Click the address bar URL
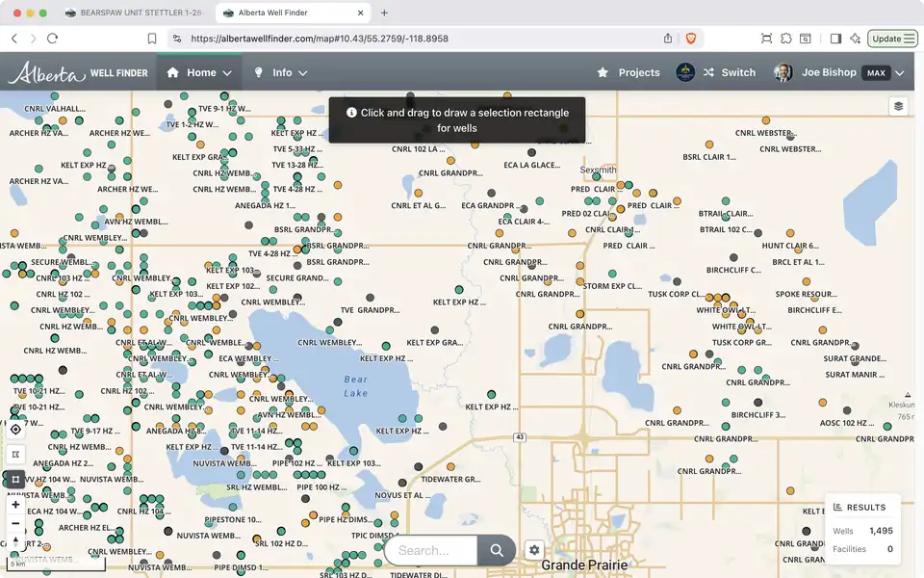The height and width of the screenshot is (578, 924). [320, 39]
